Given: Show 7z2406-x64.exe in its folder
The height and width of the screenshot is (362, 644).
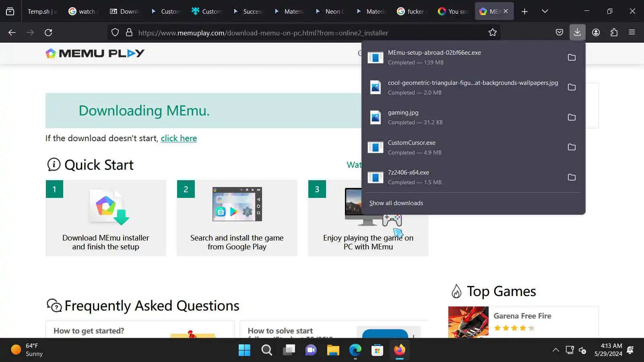Looking at the screenshot, I should 572,177.
